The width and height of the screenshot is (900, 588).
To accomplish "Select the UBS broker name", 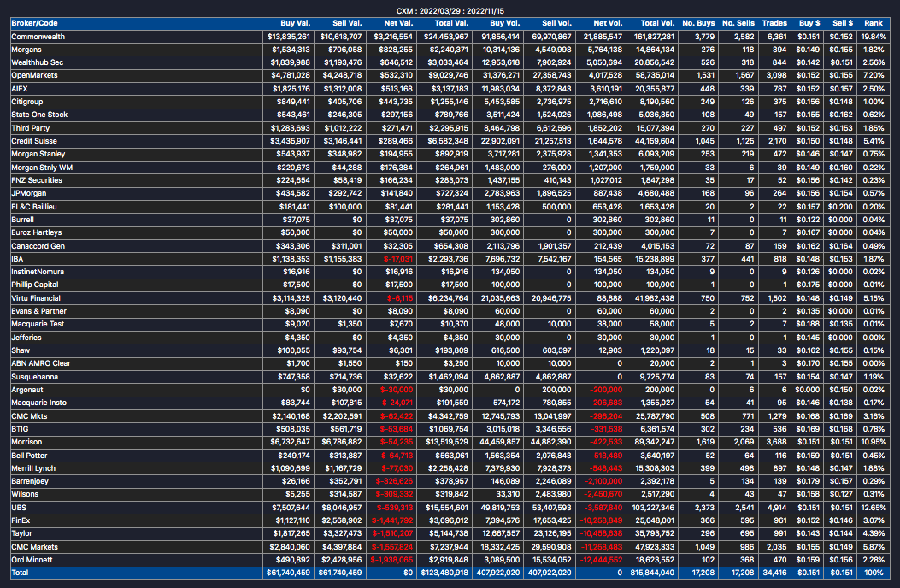I will point(18,508).
